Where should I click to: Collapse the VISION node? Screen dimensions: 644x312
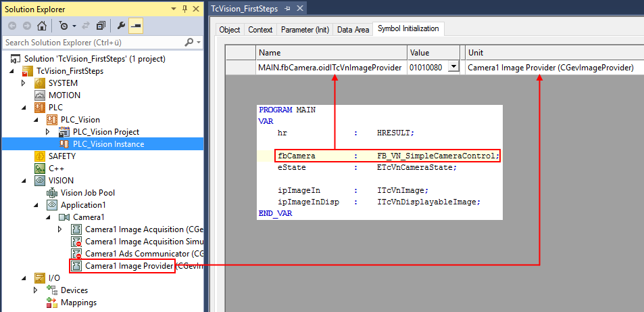click(24, 180)
